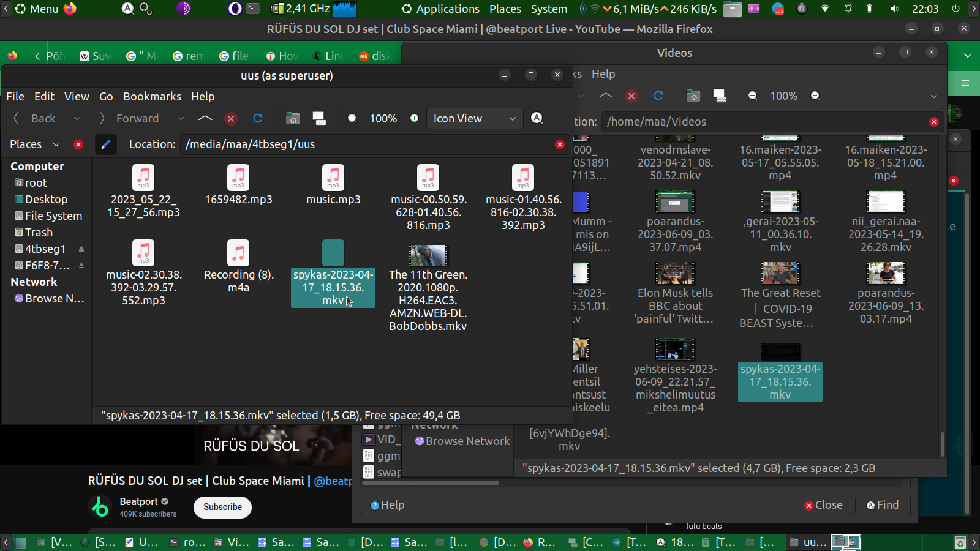This screenshot has height=551, width=980.
Task: Select Desktop in Places sidebar
Action: pos(41,200)
